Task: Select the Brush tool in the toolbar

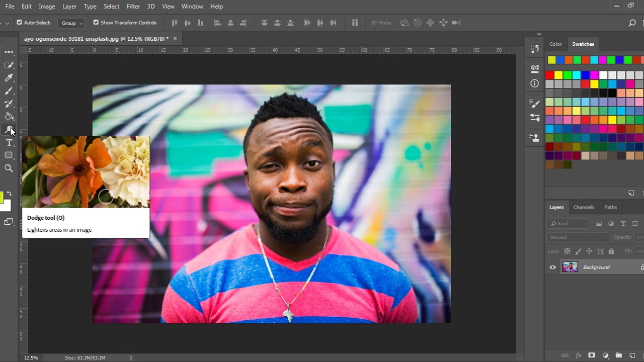Action: [x=9, y=91]
